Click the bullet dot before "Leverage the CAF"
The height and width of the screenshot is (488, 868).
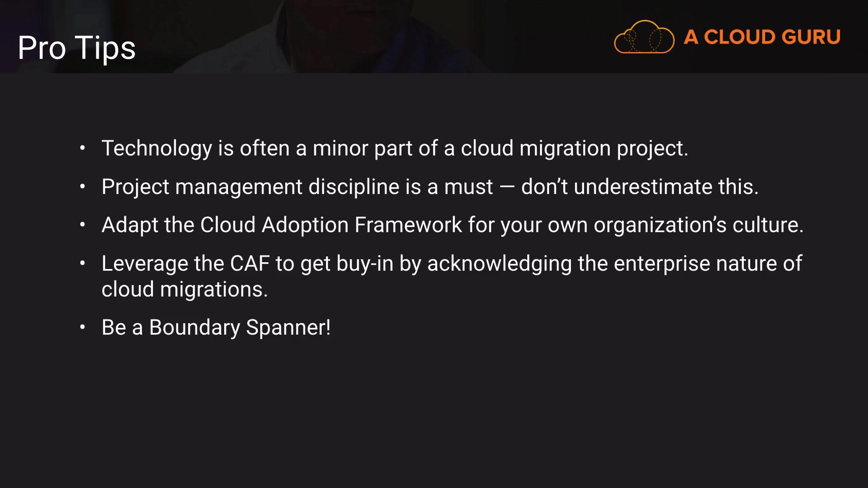(82, 263)
